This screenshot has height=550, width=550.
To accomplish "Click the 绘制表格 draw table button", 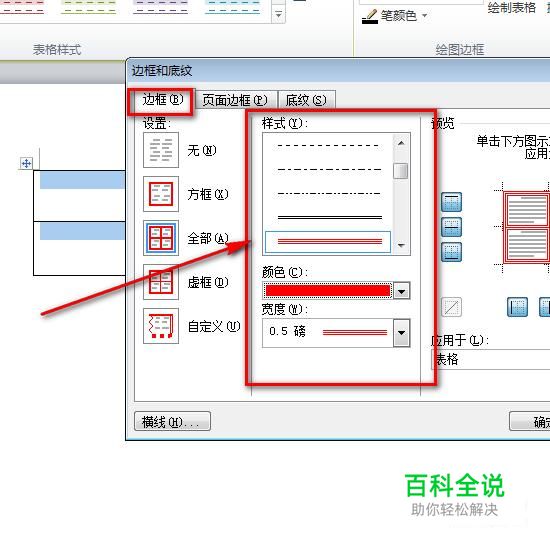I will pos(511,7).
